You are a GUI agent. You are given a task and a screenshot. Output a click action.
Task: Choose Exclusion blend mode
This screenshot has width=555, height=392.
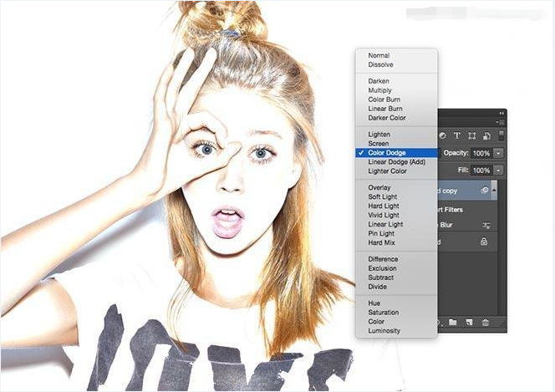click(396, 268)
